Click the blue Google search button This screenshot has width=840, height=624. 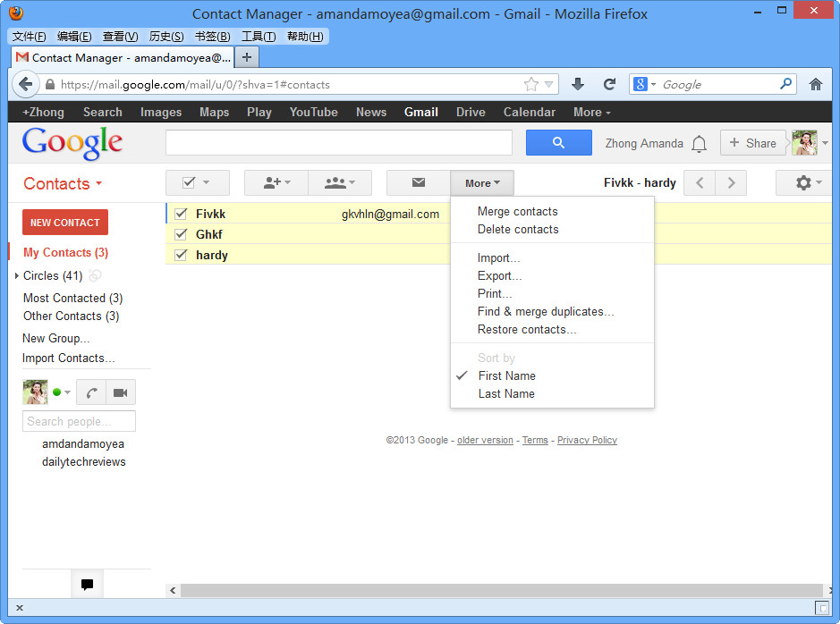(559, 143)
